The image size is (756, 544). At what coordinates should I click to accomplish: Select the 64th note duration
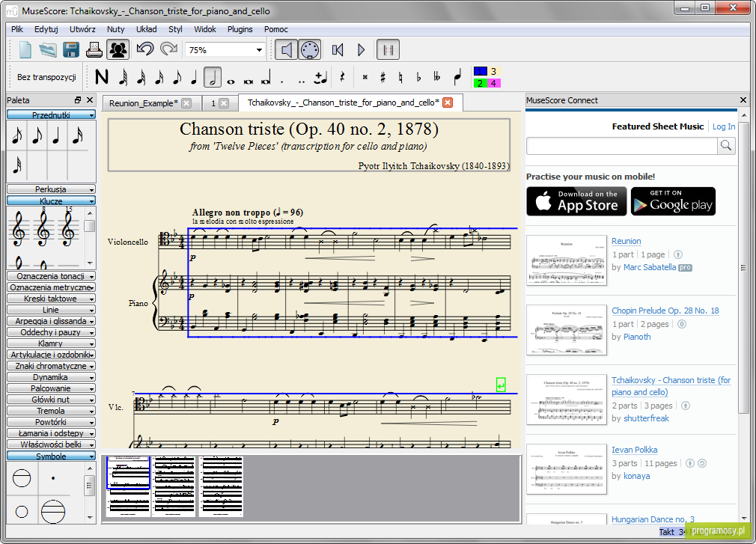124,77
